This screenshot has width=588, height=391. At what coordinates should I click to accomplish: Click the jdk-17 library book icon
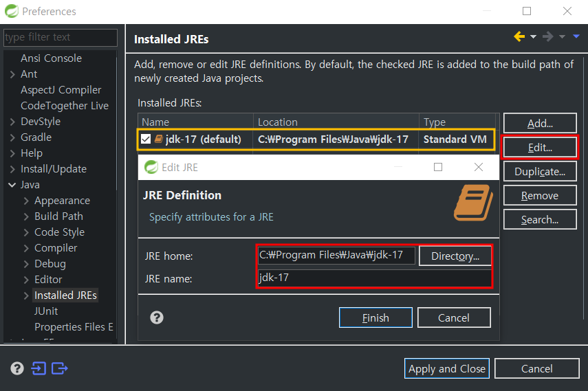pyautogui.click(x=159, y=139)
